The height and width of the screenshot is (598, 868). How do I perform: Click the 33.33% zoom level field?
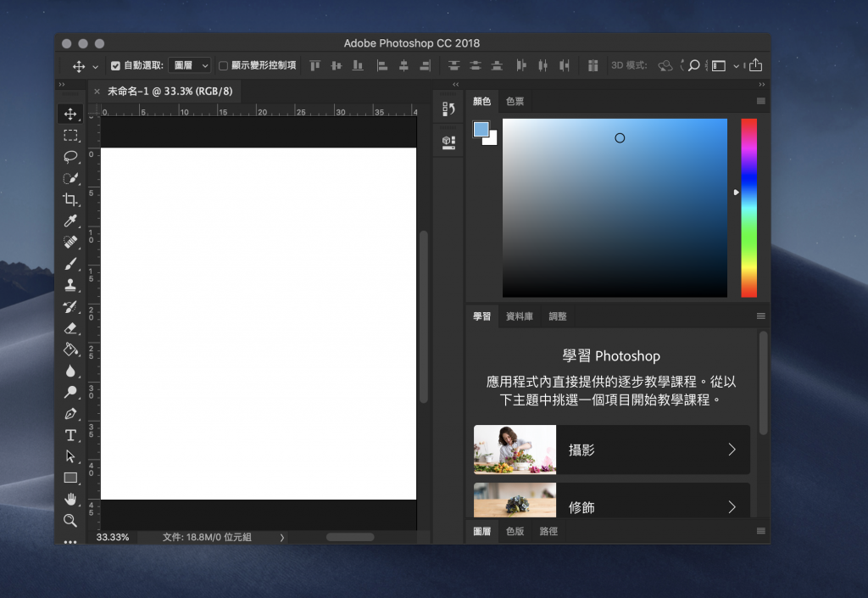[113, 537]
